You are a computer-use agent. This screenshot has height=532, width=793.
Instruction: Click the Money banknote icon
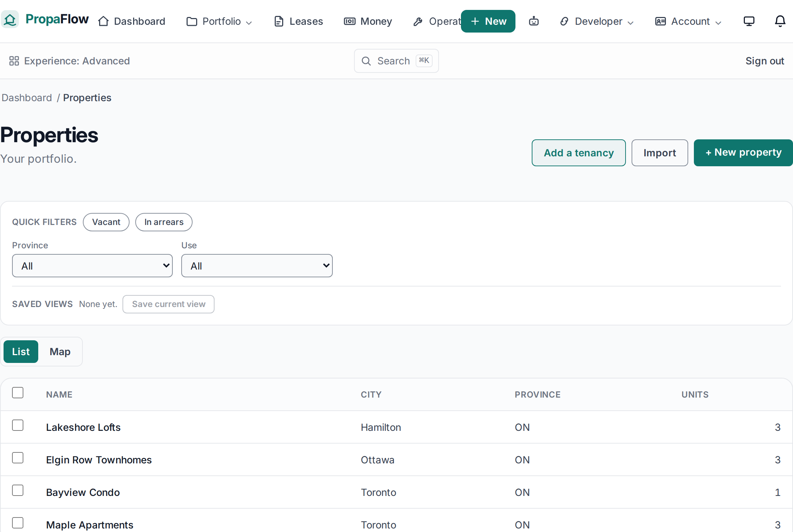(x=350, y=21)
